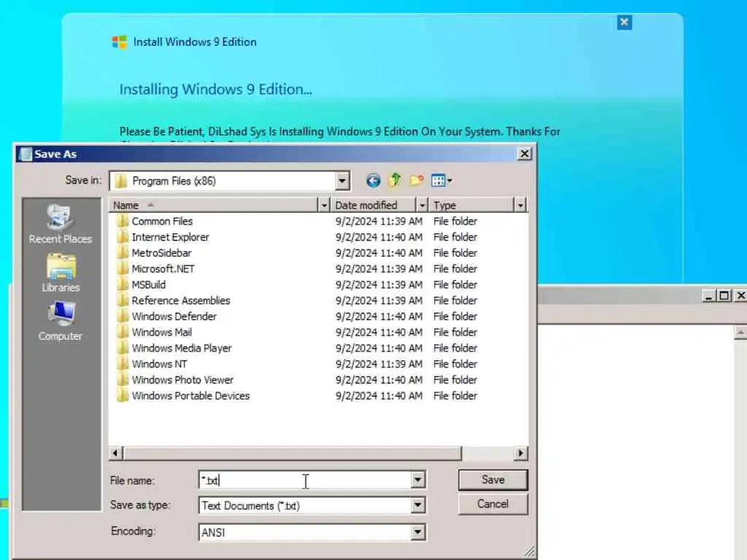Sort by Type column header
Screen dimensions: 747x560
point(471,205)
